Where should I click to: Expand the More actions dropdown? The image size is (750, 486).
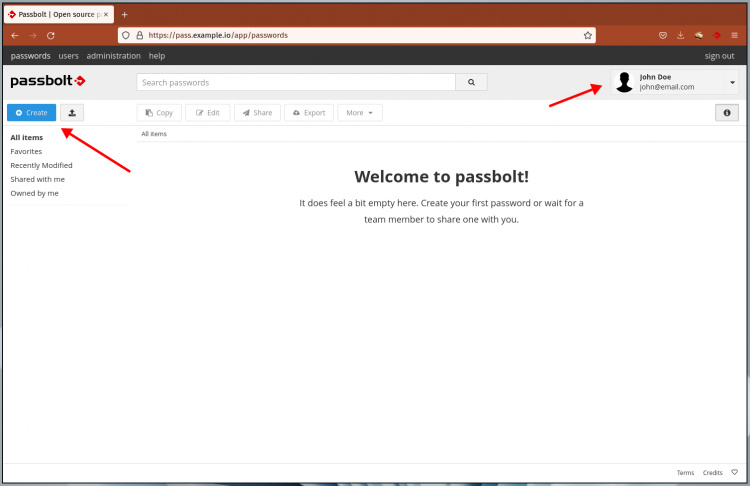coord(360,113)
